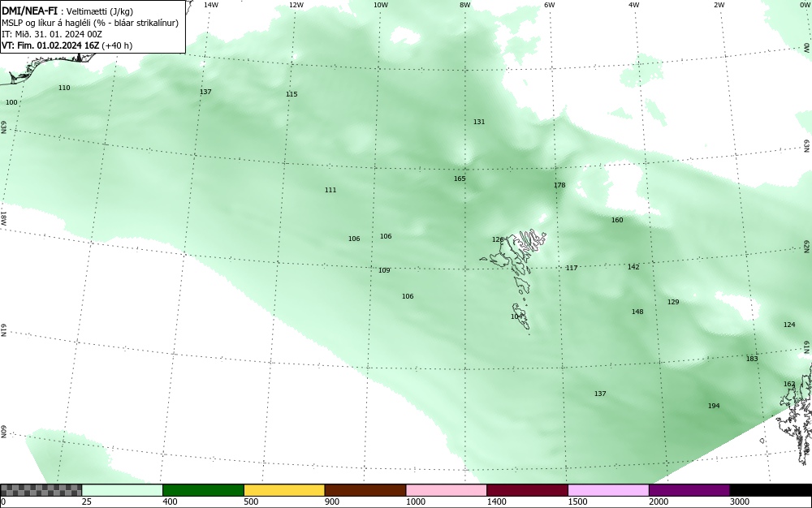Click the title line 'DMI/NEA-FI : Veltimætti (J/kg)'

67,11
